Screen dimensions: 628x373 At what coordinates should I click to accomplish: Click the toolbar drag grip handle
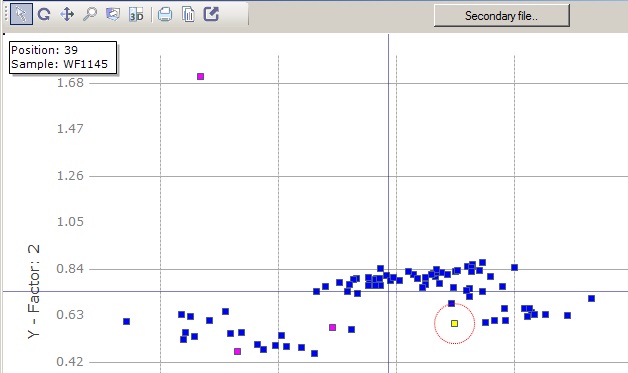6,14
